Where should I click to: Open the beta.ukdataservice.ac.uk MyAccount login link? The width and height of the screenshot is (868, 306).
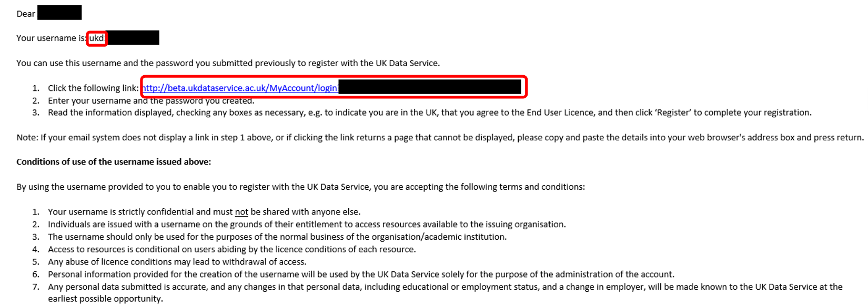coord(240,88)
